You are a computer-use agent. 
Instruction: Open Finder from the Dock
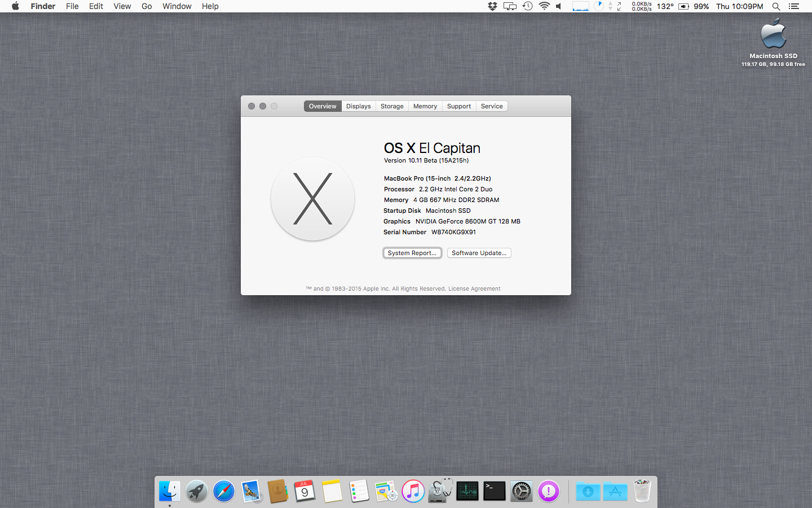pos(169,491)
